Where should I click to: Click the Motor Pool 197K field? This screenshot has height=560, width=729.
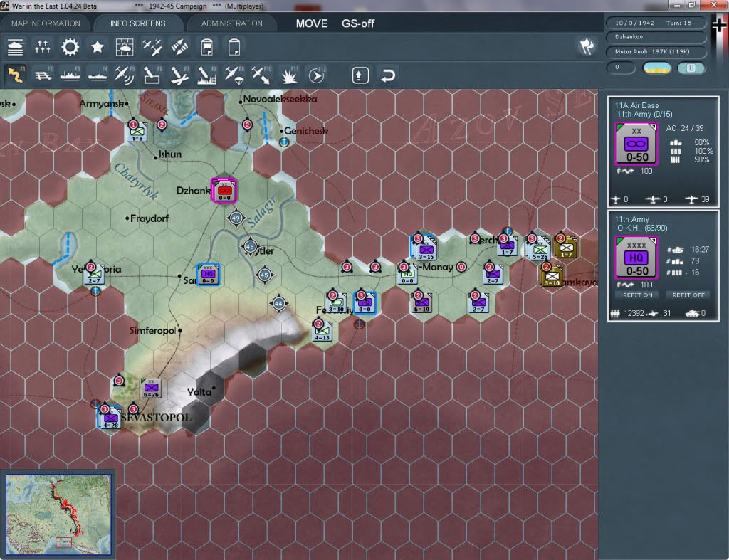click(x=656, y=51)
